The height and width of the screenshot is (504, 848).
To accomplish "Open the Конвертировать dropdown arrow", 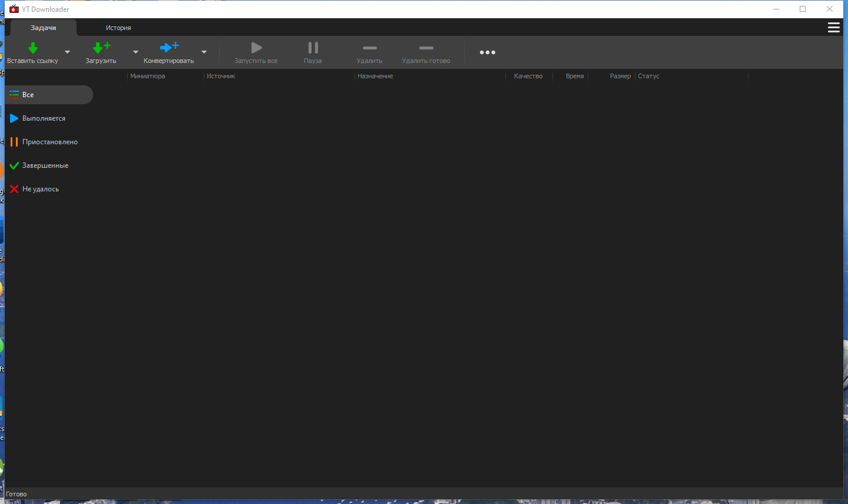I will (204, 52).
